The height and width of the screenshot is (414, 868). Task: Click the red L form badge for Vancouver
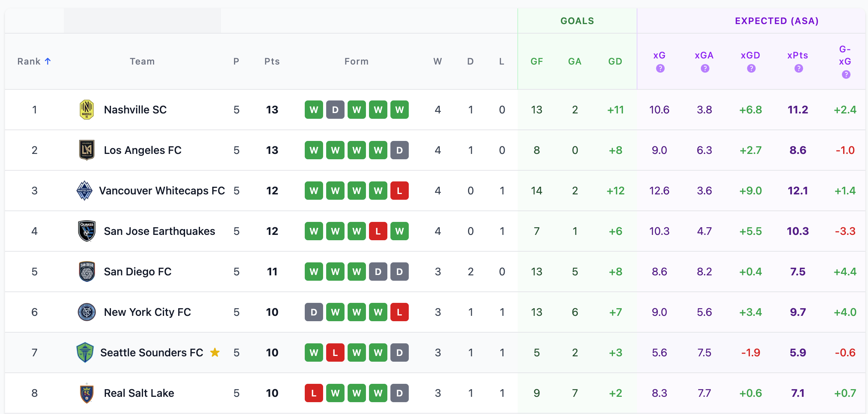coord(399,191)
